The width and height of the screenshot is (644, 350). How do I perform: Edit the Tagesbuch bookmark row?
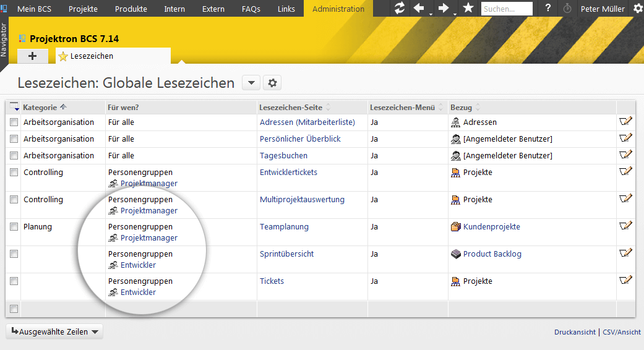(625, 155)
